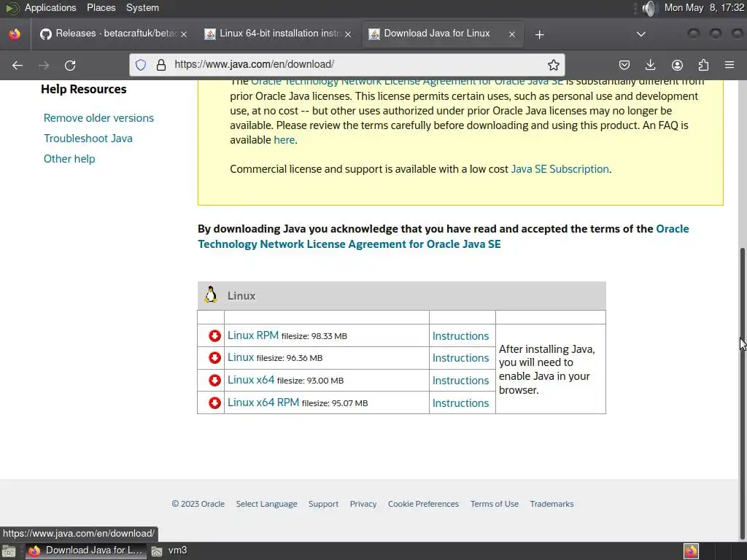Switch to Download Java taskbar window button

tap(86, 551)
